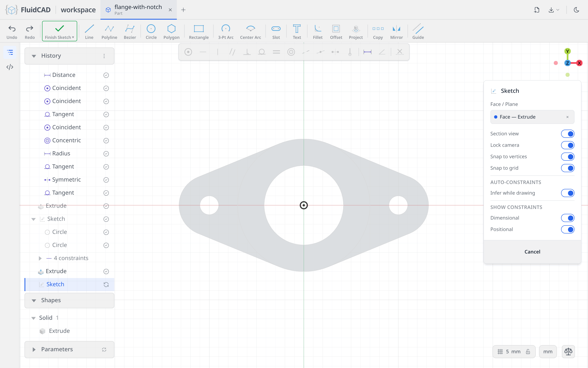Image resolution: width=588 pixels, height=368 pixels.
Task: Collapse the Solid 1 tree node
Action: pyautogui.click(x=33, y=318)
